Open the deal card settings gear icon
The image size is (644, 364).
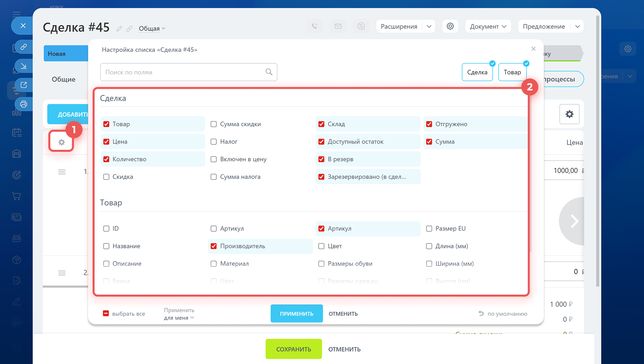(x=450, y=26)
